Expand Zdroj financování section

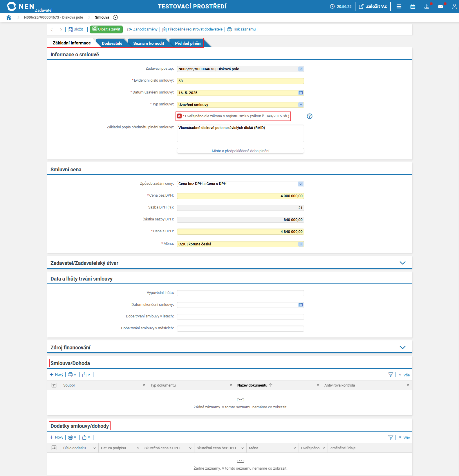(x=402, y=347)
